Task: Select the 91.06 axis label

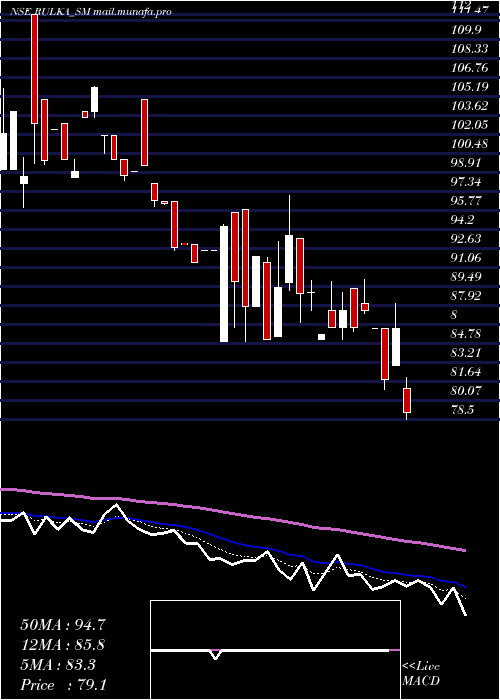Action: (466, 258)
